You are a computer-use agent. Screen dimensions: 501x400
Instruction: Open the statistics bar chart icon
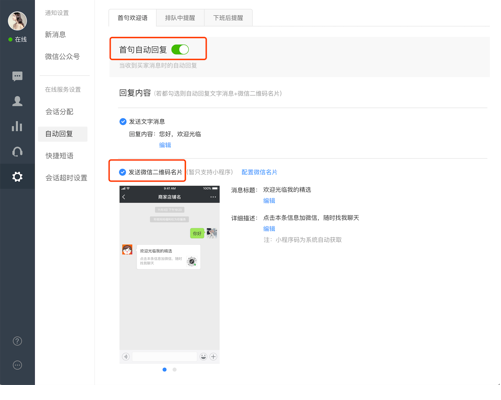tap(17, 126)
